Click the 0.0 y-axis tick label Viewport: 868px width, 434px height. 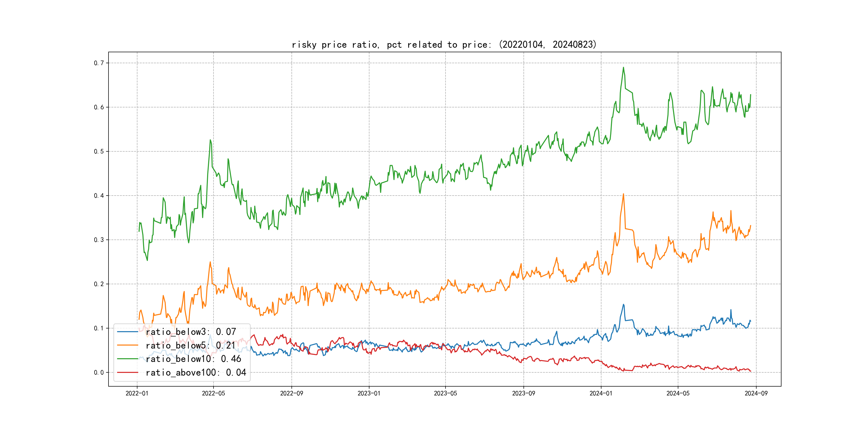tap(99, 372)
